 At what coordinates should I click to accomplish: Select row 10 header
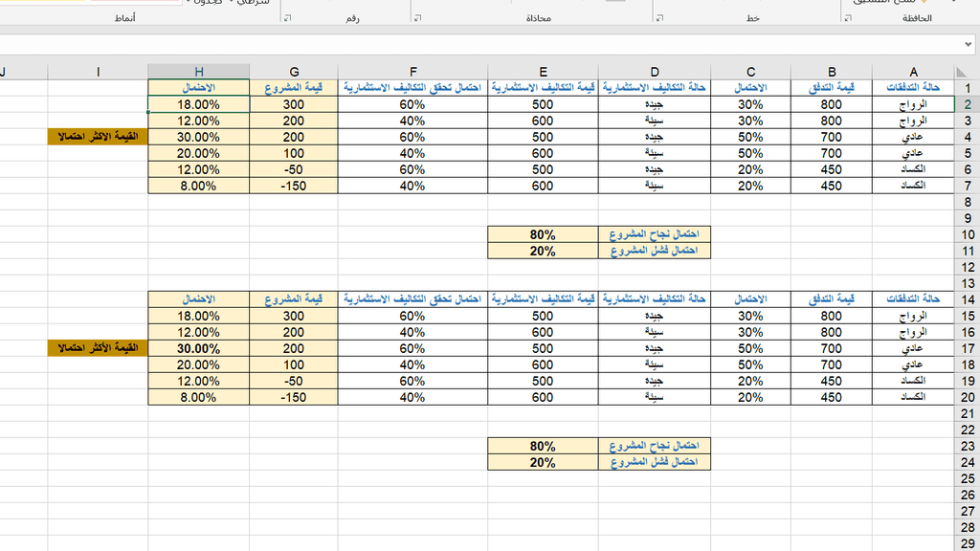pos(968,234)
